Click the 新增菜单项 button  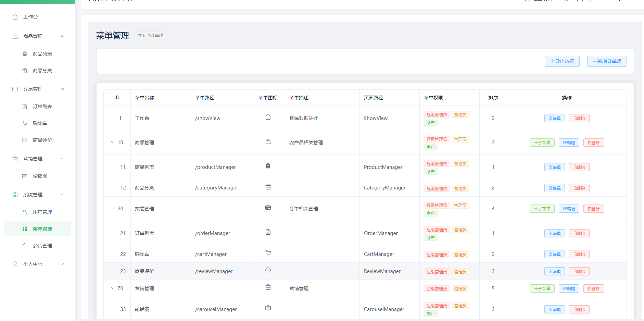607,61
